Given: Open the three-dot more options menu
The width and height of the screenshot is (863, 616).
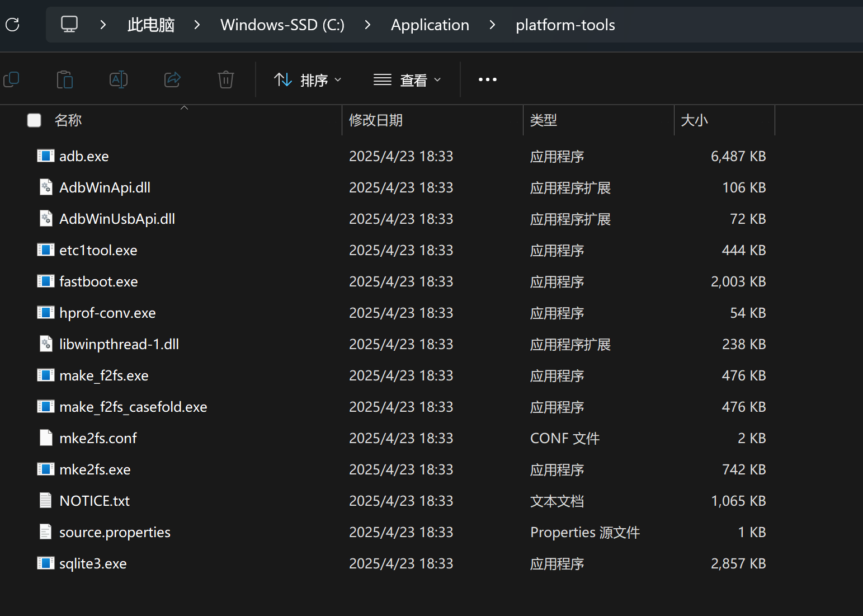Looking at the screenshot, I should point(488,79).
